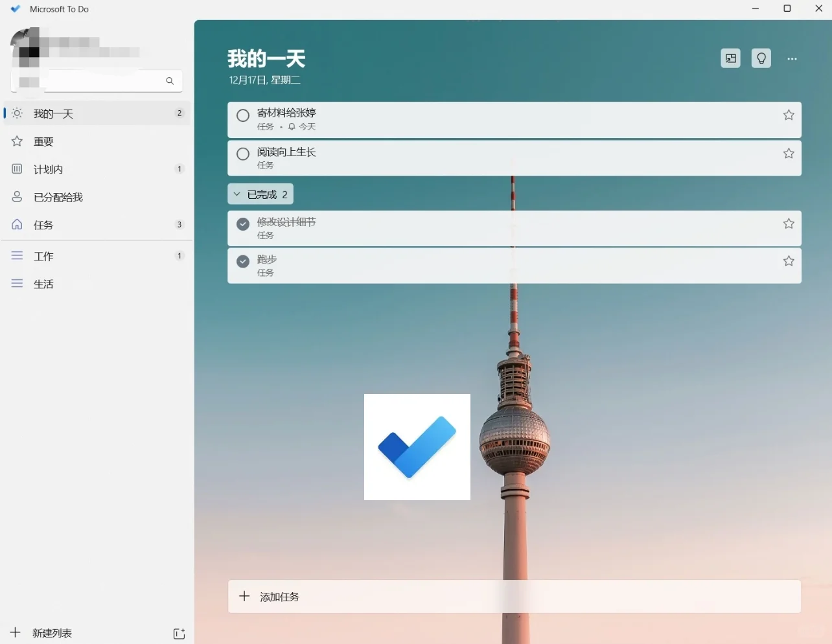Click 新建列表 to create a list
The width and height of the screenshot is (832, 644).
point(52,633)
